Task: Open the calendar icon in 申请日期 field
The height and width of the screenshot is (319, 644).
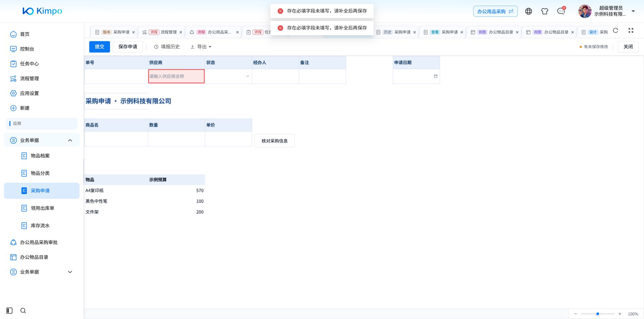Action: (x=436, y=76)
